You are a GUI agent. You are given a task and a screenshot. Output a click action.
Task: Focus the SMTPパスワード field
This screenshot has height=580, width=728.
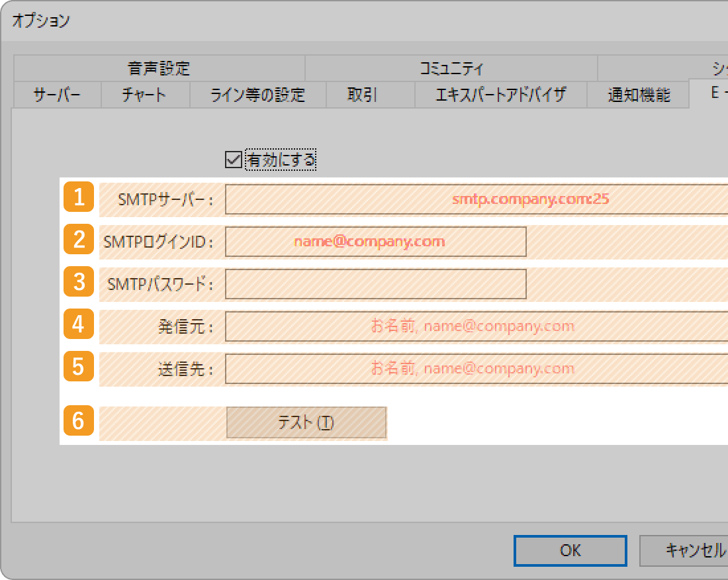tap(376, 284)
